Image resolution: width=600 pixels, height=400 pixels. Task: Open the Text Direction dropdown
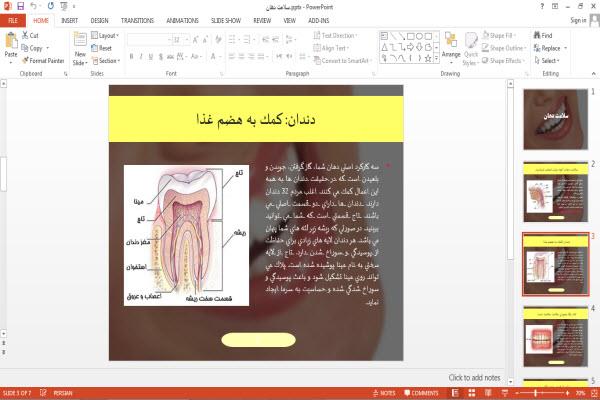coord(336,35)
